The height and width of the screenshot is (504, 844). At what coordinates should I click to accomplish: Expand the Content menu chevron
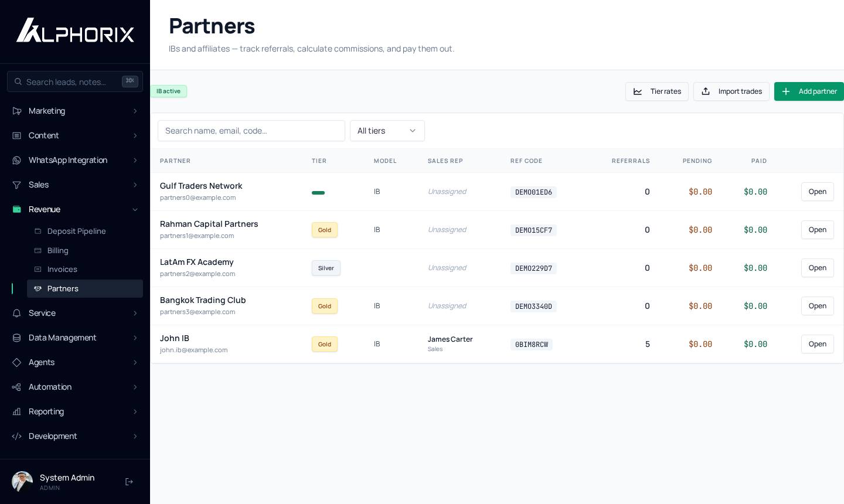tap(135, 135)
